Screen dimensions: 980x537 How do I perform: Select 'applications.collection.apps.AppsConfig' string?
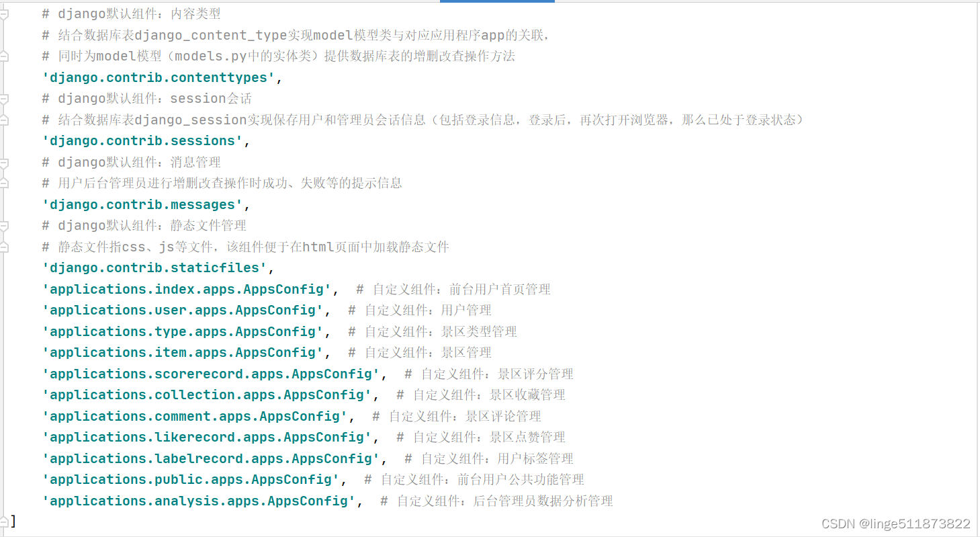click(x=207, y=395)
